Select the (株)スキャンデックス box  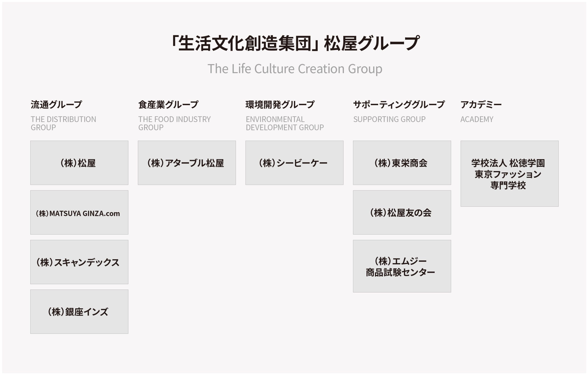click(79, 262)
